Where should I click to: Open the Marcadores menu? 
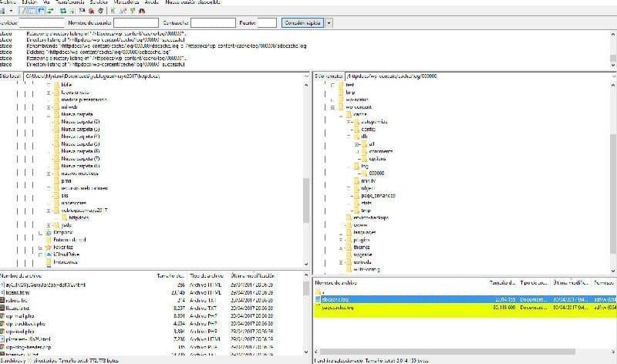126,2
